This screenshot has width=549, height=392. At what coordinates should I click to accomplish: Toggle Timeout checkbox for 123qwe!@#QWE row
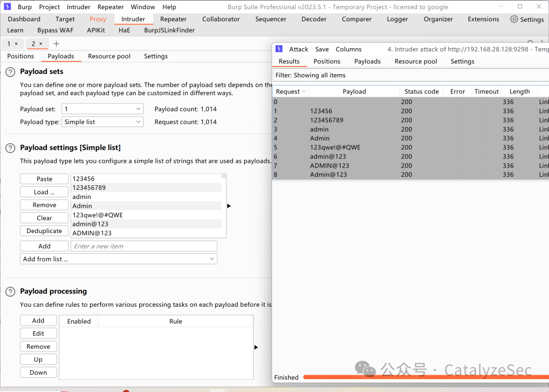tap(486, 147)
